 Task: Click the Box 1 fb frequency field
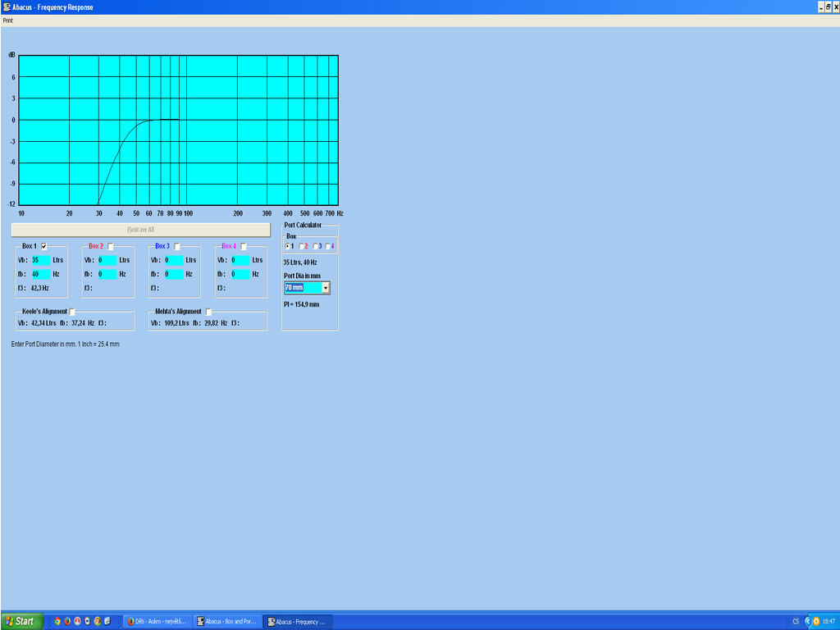coord(41,274)
